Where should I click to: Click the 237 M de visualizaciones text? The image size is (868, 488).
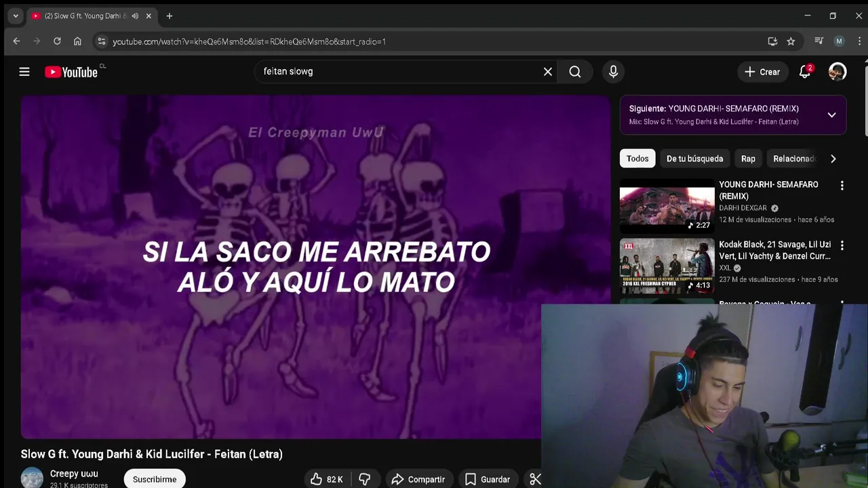(x=757, y=279)
